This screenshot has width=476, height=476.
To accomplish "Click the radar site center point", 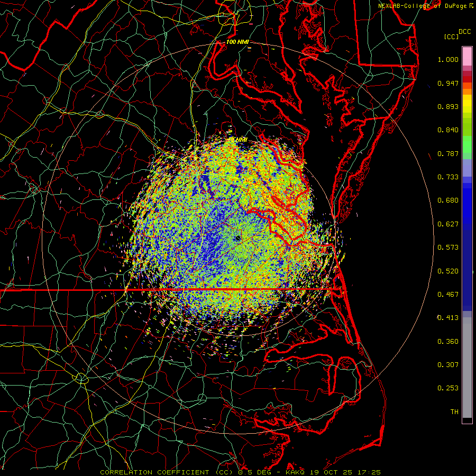I will tap(237, 239).
